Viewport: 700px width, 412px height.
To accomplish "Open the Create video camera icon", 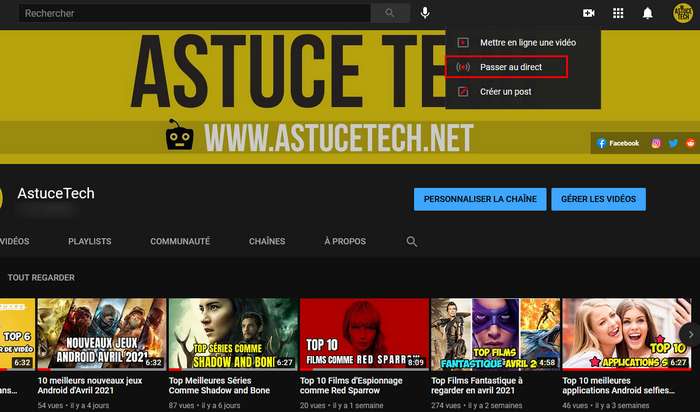I will pos(588,13).
